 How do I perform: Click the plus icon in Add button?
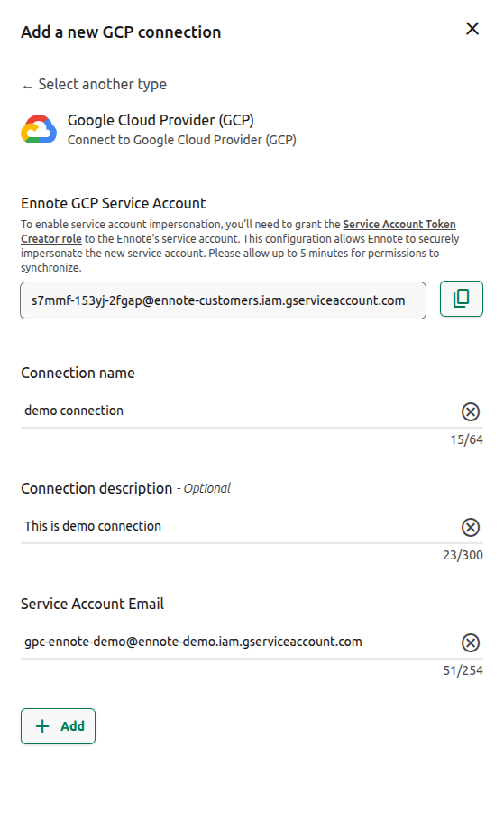[x=42, y=726]
